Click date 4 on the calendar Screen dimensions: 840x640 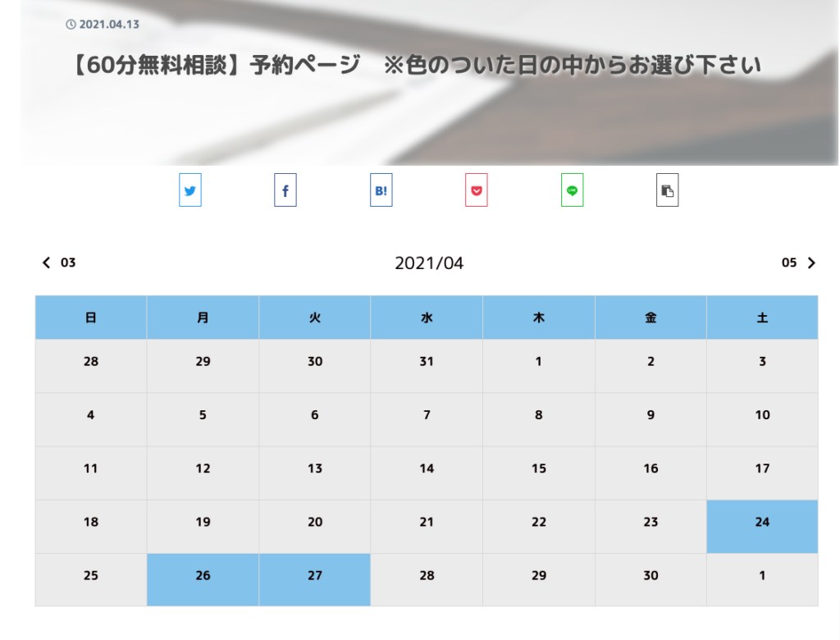91,420
